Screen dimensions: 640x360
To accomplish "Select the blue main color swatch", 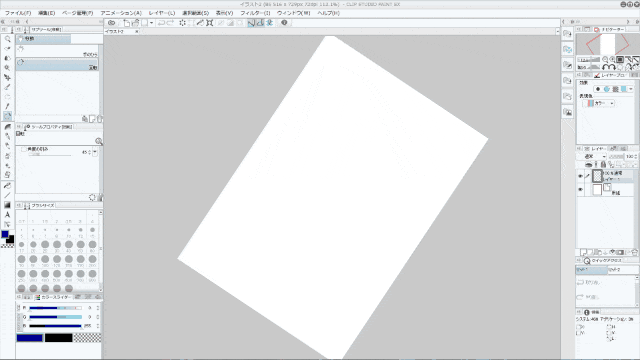I will pos(29,338).
